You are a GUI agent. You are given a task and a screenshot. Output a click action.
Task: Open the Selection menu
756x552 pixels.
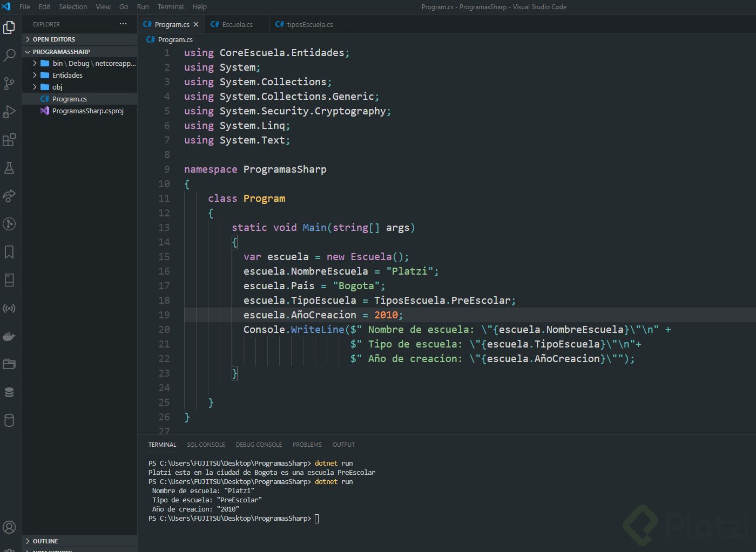point(73,6)
